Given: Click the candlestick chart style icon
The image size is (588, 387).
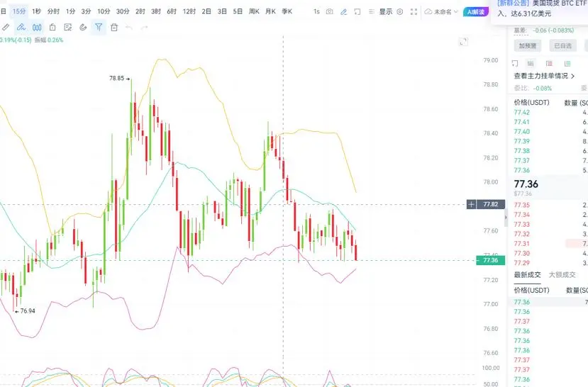Looking at the screenshot, I should [37, 27].
